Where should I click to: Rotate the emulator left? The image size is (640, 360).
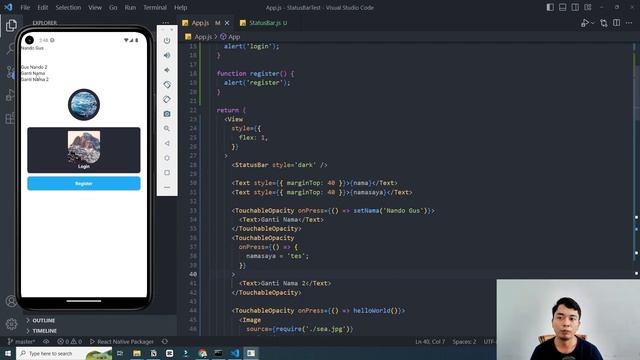click(x=167, y=84)
